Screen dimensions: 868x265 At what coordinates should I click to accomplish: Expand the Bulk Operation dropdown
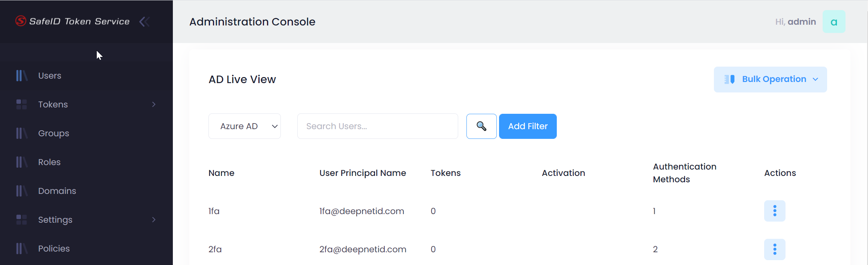[770, 79]
